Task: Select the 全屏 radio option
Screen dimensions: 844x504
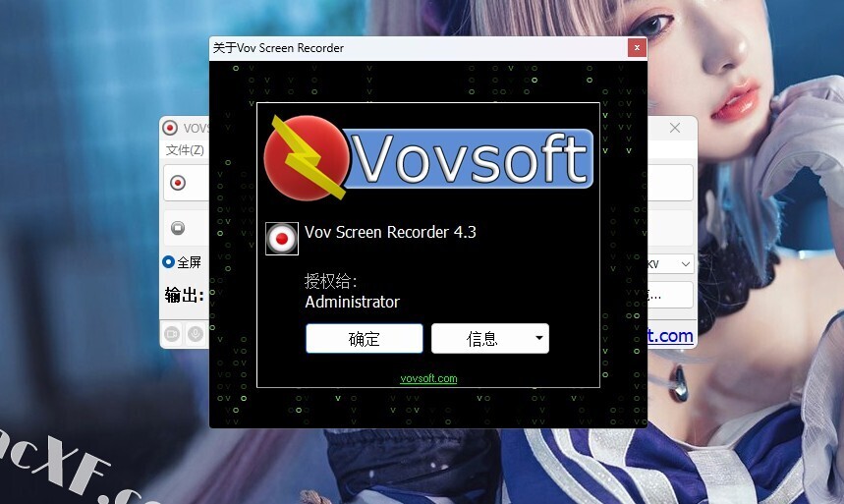Action: tap(182, 262)
